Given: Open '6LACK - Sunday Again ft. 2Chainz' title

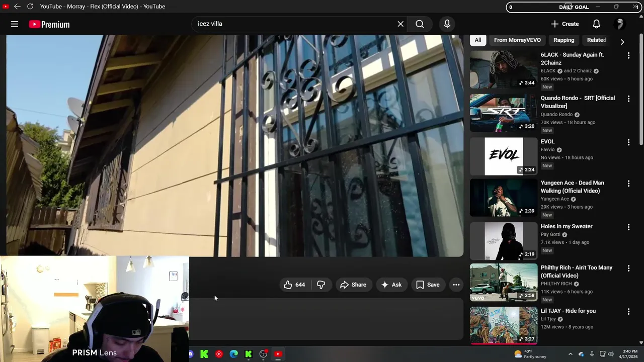Looking at the screenshot, I should [x=572, y=58].
